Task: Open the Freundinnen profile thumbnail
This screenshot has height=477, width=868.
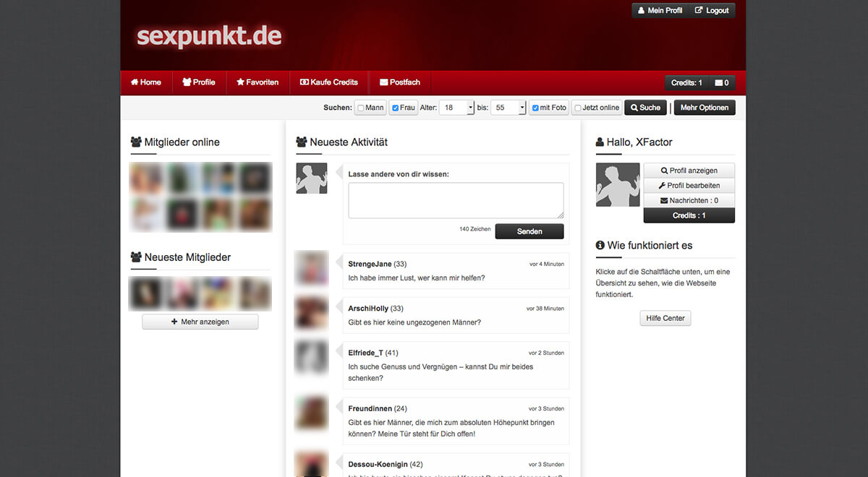Action: point(312,413)
